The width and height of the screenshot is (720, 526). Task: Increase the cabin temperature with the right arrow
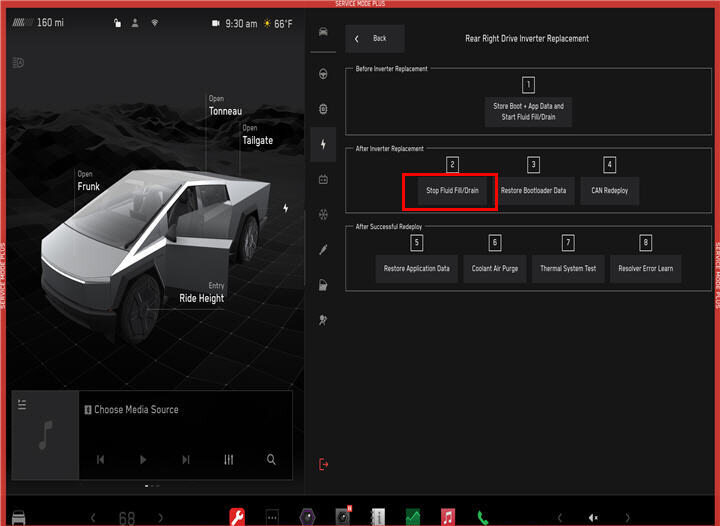pyautogui.click(x=160, y=518)
